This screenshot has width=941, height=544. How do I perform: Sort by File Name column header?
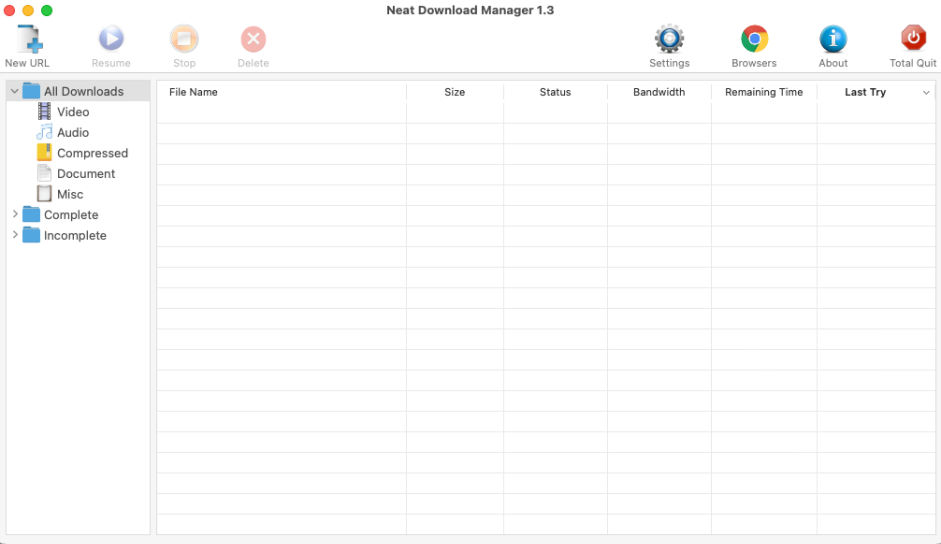click(x=193, y=92)
